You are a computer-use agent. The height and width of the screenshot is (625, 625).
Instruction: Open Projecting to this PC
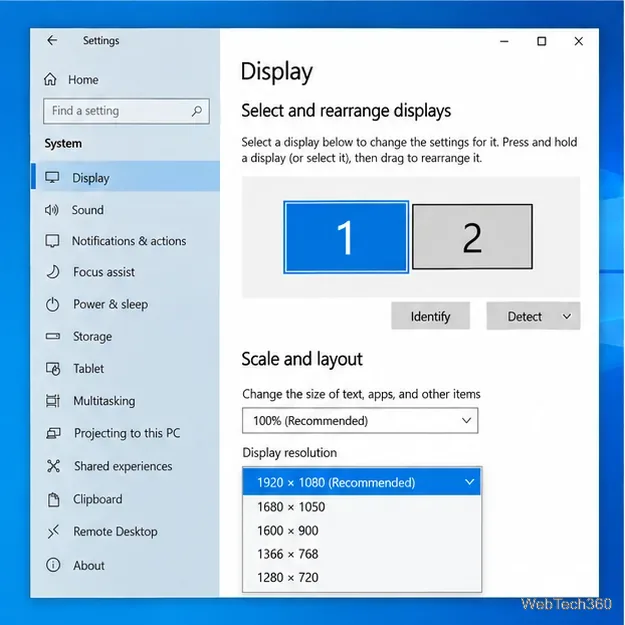coord(126,433)
